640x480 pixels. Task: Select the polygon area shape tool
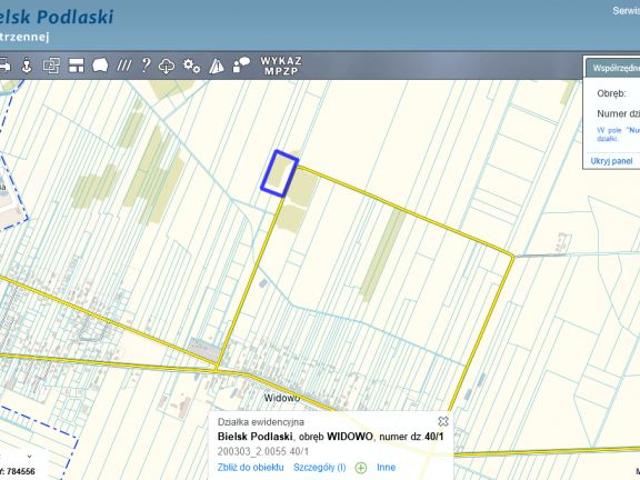(100, 65)
